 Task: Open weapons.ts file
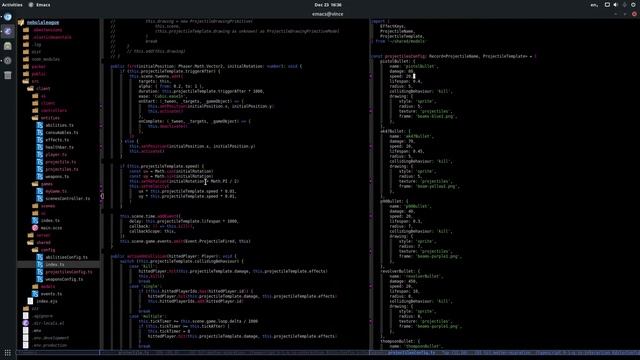click(57, 177)
